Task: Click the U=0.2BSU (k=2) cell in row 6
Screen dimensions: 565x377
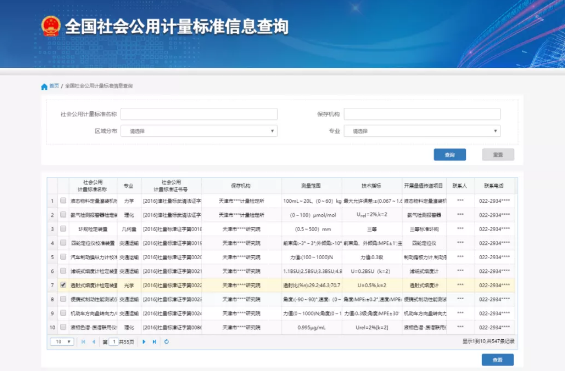Action: pyautogui.click(x=372, y=271)
